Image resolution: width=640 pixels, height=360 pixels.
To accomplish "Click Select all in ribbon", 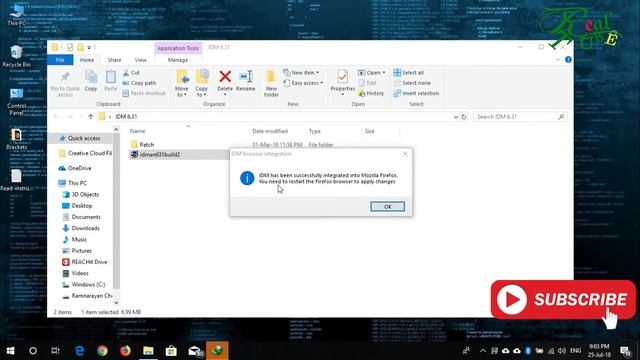I will pyautogui.click(x=409, y=73).
